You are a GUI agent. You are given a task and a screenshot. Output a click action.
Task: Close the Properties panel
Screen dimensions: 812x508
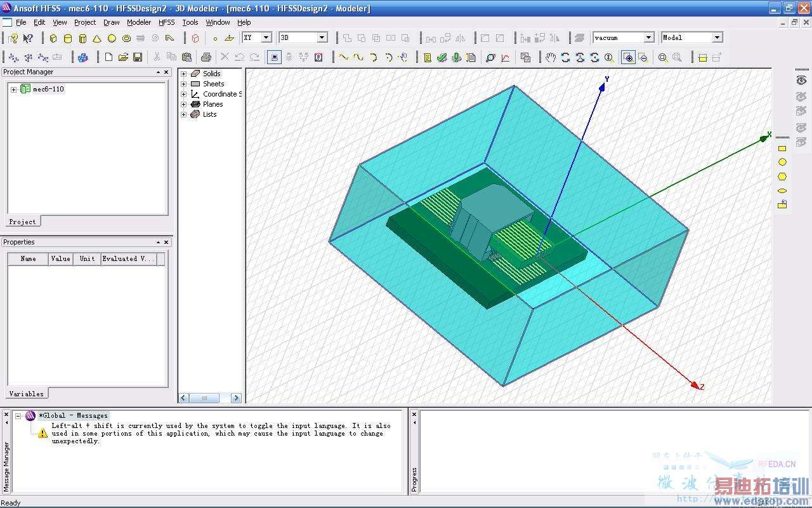(167, 243)
